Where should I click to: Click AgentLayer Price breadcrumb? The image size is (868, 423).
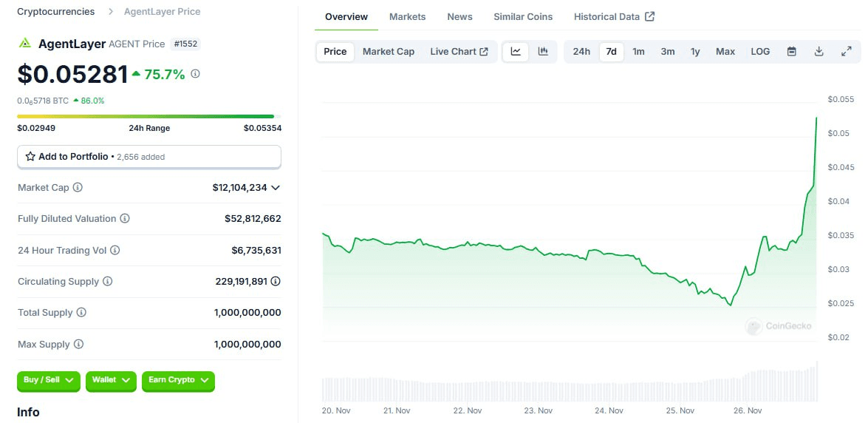coord(163,12)
